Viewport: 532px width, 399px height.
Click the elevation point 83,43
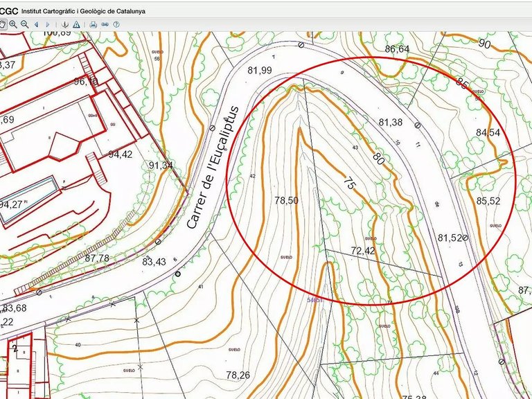pos(154,262)
